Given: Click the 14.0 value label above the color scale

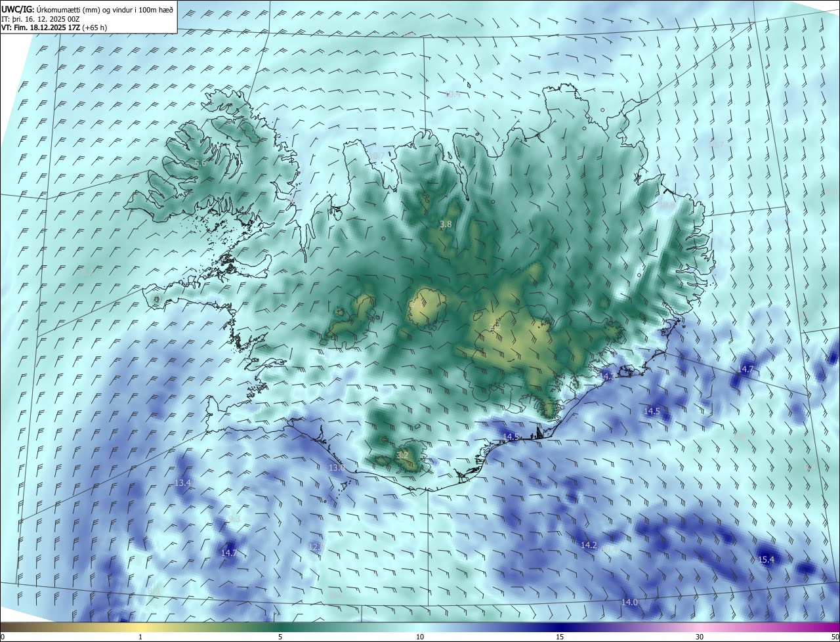Looking at the screenshot, I should 629,603.
